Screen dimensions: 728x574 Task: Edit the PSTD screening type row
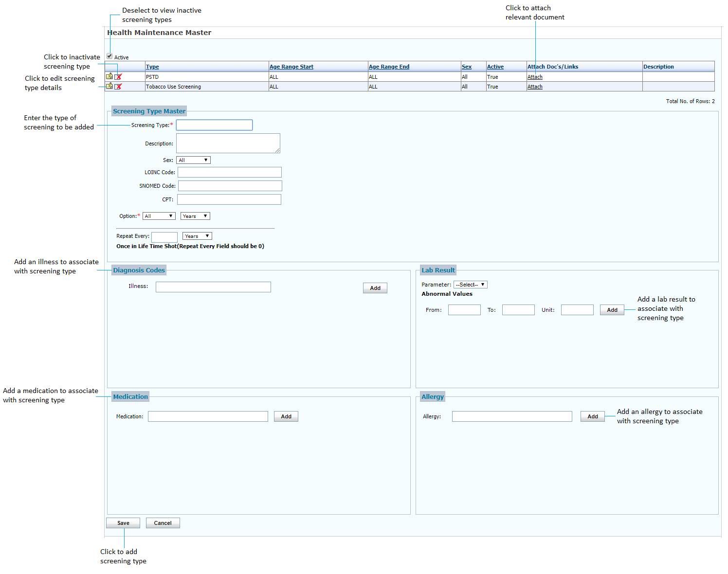[109, 76]
